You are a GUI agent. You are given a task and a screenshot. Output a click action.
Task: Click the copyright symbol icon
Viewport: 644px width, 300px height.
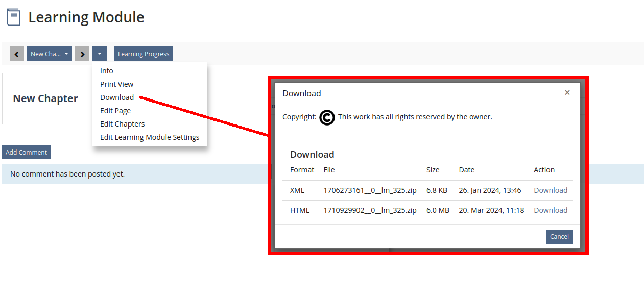tap(327, 117)
